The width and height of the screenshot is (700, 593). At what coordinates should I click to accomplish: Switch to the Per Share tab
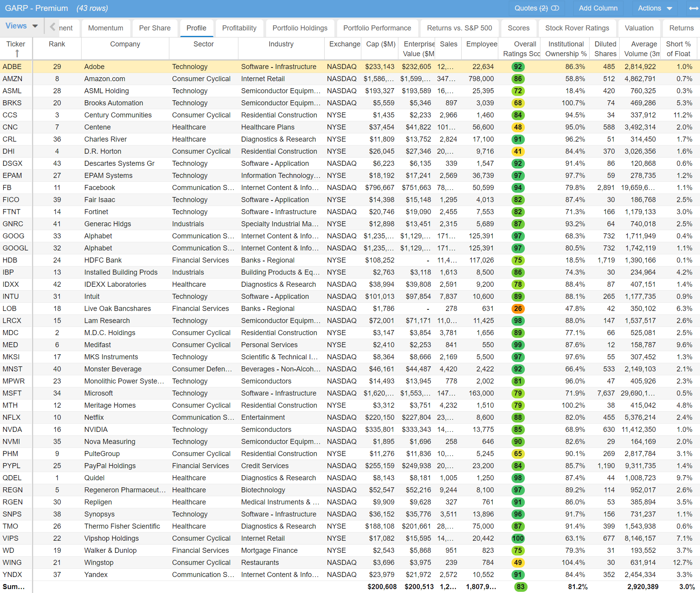click(x=155, y=28)
